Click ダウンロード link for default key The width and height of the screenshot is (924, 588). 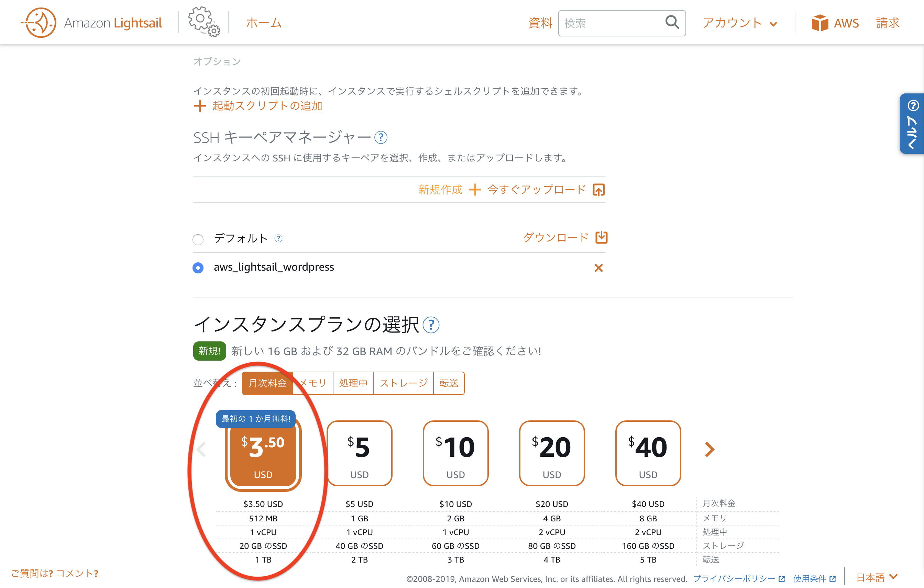555,237
